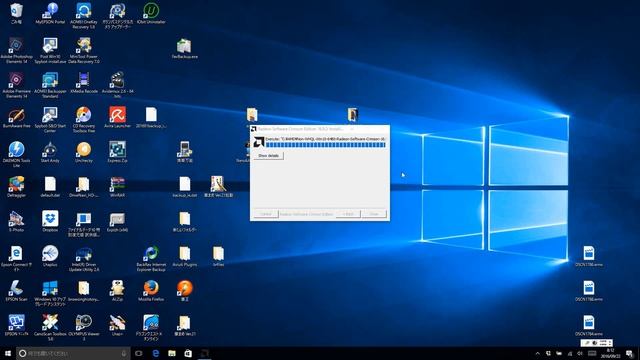
Task: Select the Windows 10 upgrade assistant icon
Action: click(x=50, y=293)
